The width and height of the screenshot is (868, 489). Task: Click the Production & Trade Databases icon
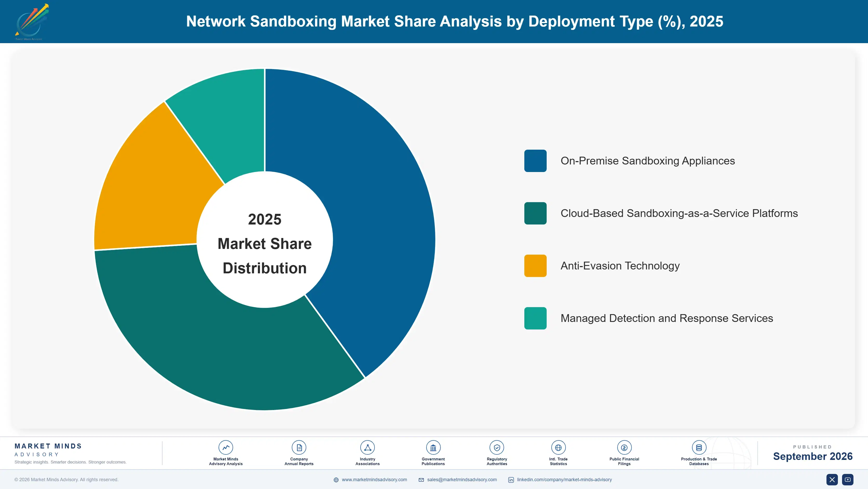coord(699,447)
